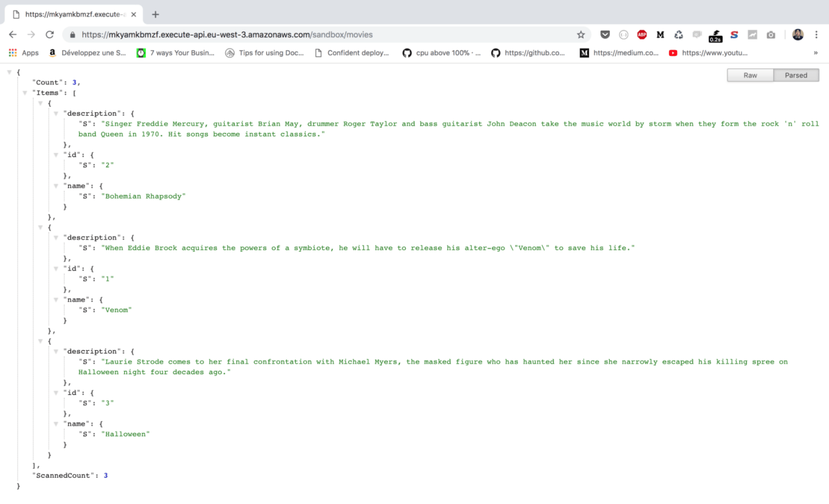Collapse the first item's "description" node
This screenshot has width=829, height=504.
(x=56, y=114)
